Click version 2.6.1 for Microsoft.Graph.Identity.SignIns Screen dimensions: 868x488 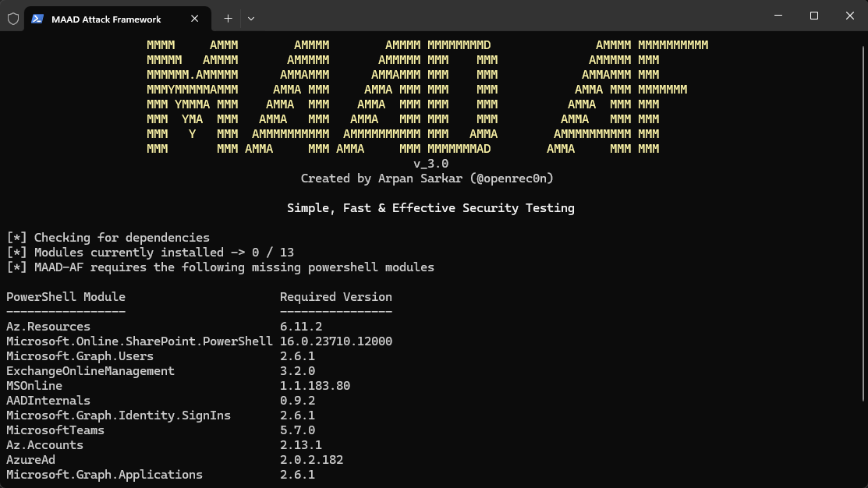(297, 416)
